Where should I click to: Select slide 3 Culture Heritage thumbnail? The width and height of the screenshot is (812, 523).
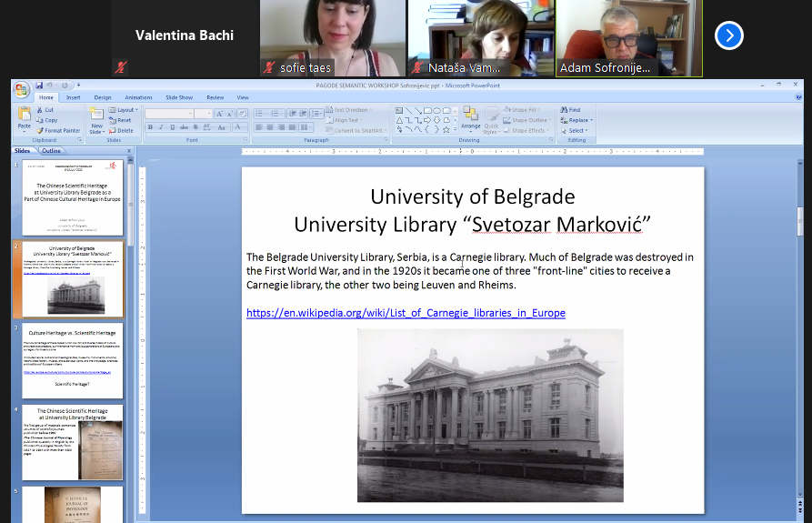[x=73, y=361]
